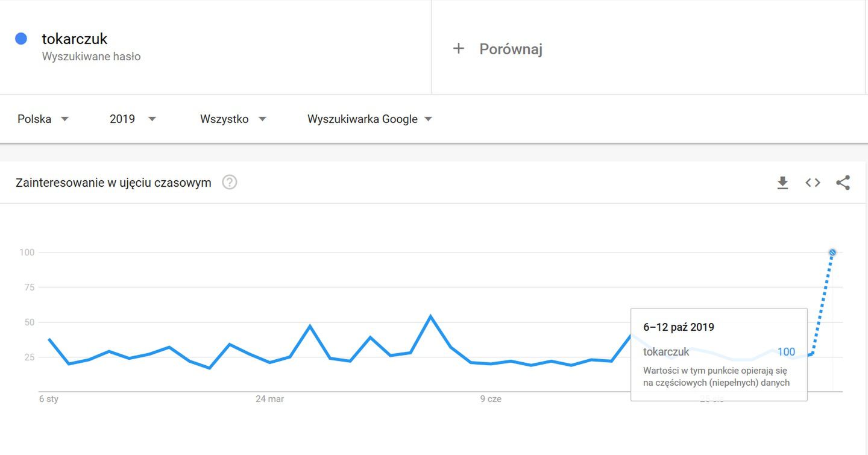The width and height of the screenshot is (868, 455).
Task: Open the 2019 time range dropdown
Action: [x=133, y=119]
